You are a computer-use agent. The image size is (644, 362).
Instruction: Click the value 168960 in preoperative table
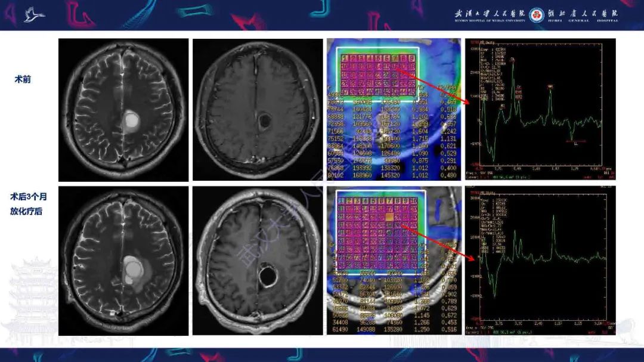point(362,175)
